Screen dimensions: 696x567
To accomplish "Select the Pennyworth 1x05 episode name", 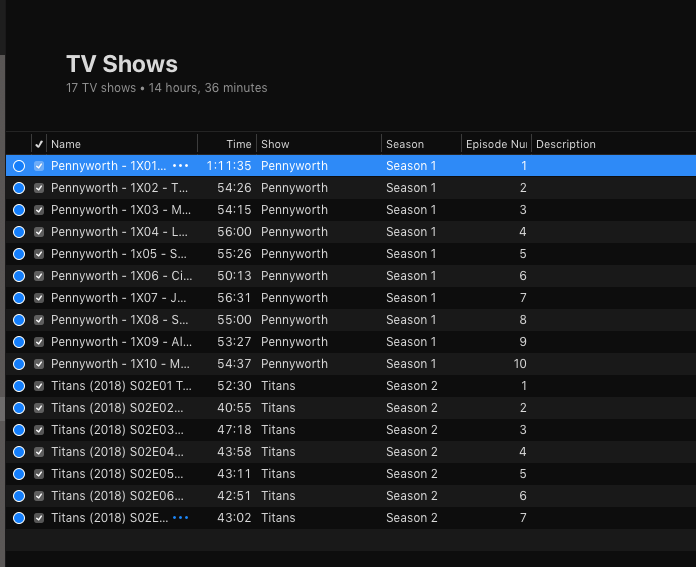I will click(x=119, y=254).
